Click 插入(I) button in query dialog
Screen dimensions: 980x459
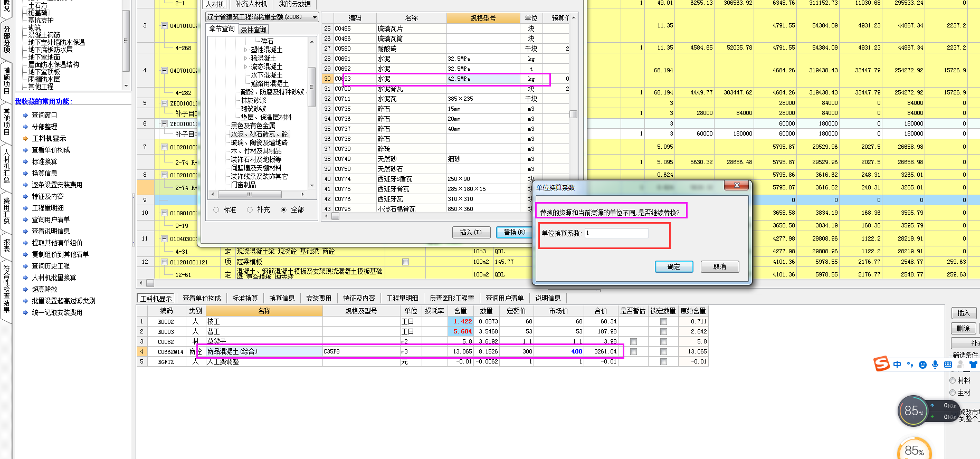click(x=471, y=232)
